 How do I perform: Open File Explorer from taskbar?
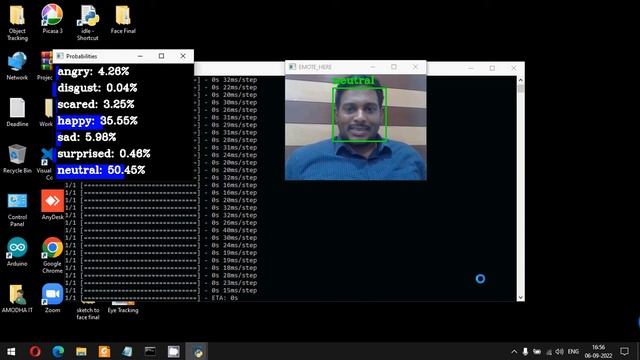(x=81, y=351)
